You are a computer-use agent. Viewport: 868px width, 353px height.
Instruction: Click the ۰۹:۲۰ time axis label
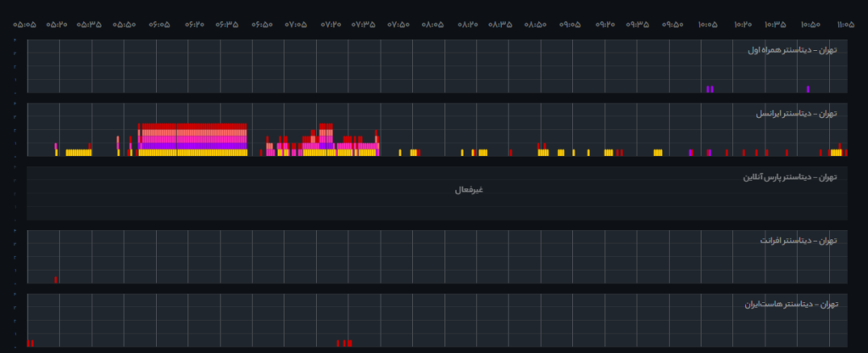605,25
